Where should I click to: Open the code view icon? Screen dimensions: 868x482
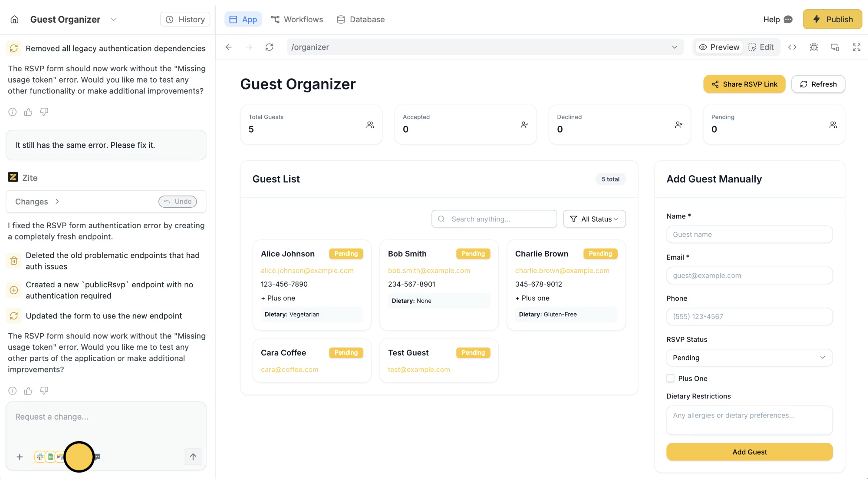point(792,47)
